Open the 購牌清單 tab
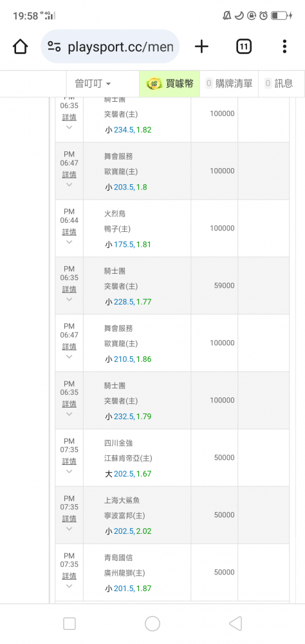The width and height of the screenshot is (305, 644). 229,84
